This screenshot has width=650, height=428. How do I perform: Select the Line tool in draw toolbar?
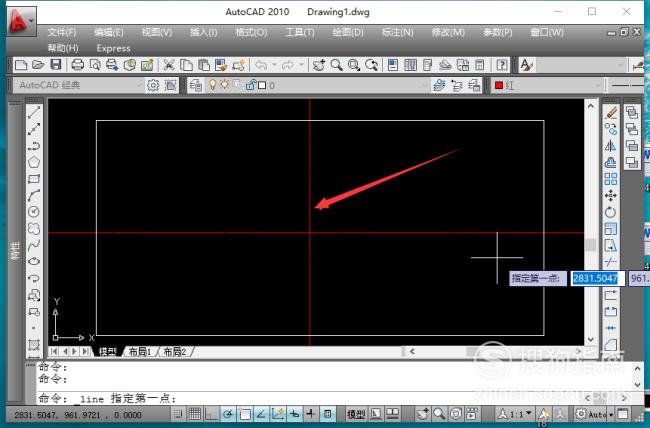[34, 112]
